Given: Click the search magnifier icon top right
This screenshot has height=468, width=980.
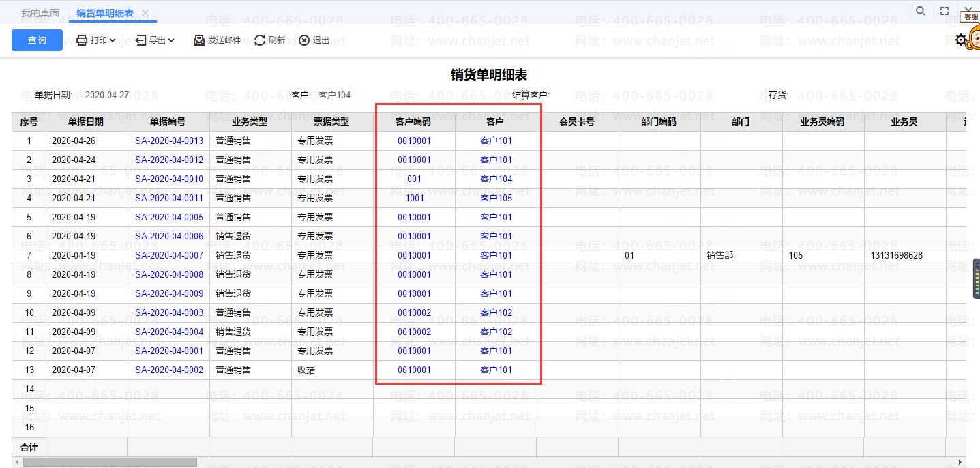Looking at the screenshot, I should point(920,11).
